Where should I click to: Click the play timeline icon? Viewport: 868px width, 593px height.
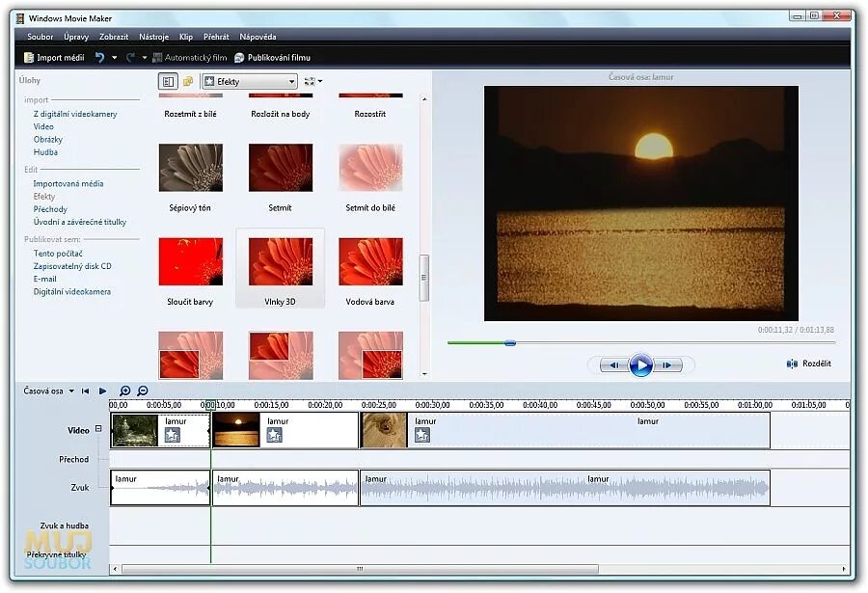coord(102,391)
